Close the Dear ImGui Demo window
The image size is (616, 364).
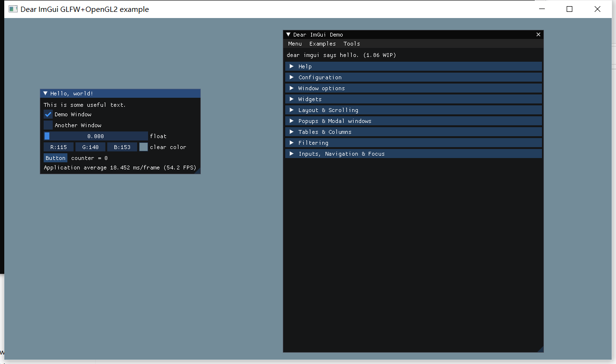coord(538,34)
